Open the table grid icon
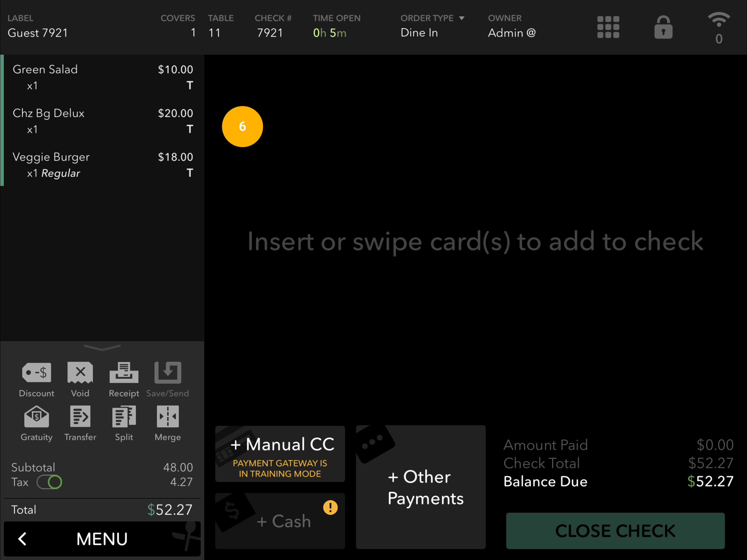Viewport: 747px width, 560px height. (608, 27)
